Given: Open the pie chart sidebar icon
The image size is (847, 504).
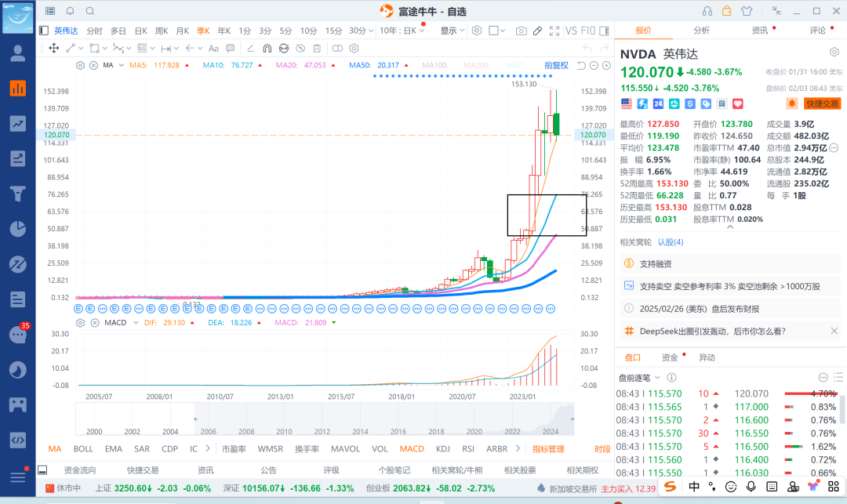Looking at the screenshot, I should (18, 229).
